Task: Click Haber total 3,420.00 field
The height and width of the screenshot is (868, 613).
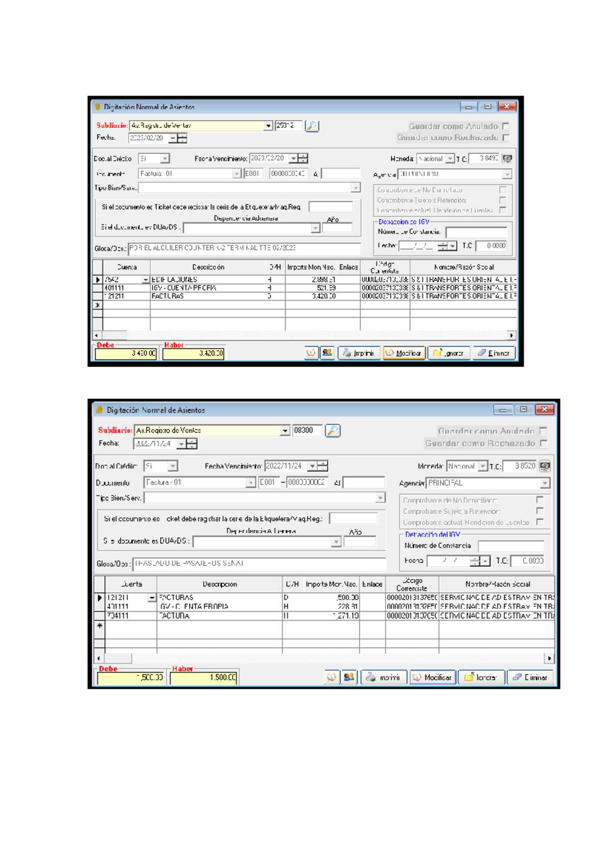Action: (194, 353)
